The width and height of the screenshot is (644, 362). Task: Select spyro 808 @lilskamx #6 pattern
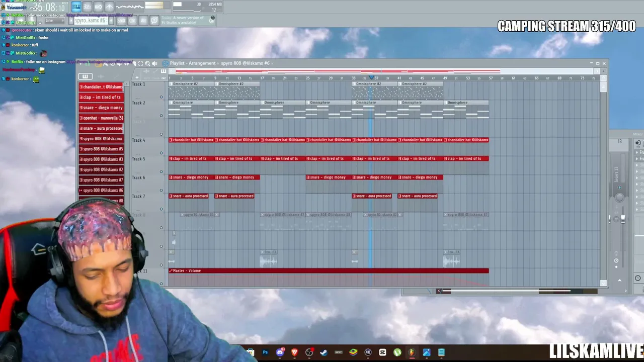(101, 190)
